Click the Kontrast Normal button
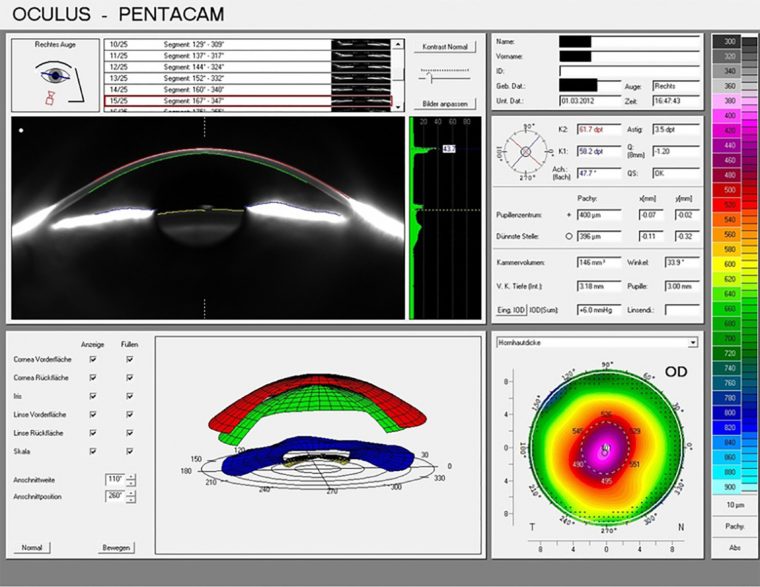Image resolution: width=760 pixels, height=587 pixels. coord(445,47)
